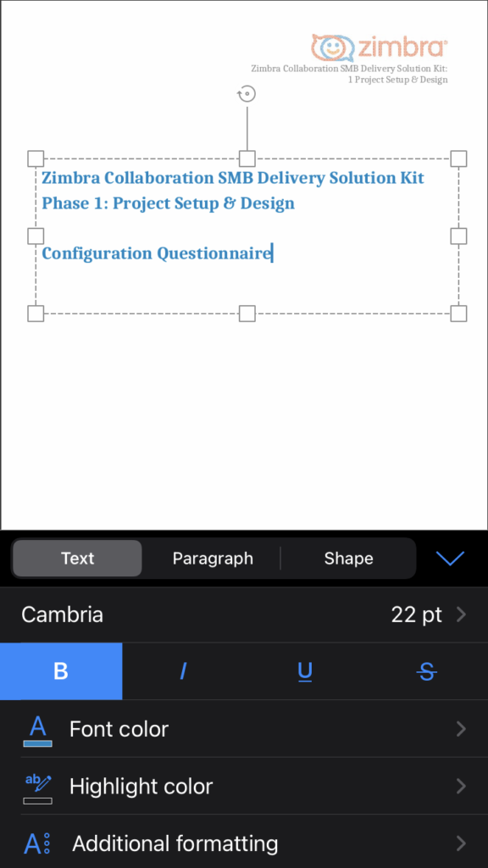The height and width of the screenshot is (868, 488).
Task: Select the Text tab in the panel
Action: pyautogui.click(x=77, y=558)
